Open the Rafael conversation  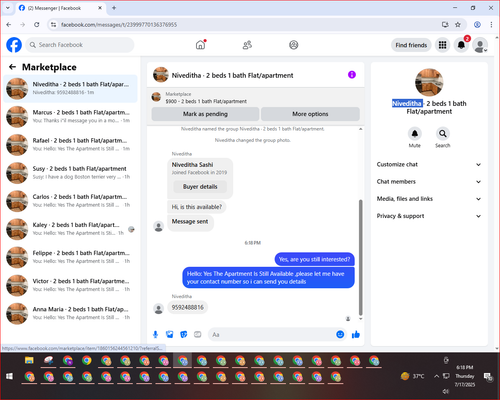[70, 145]
